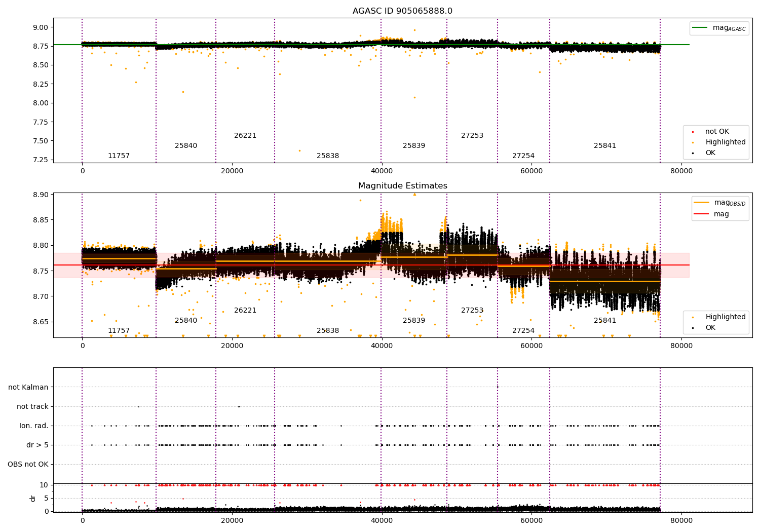Click OBSID label 25840 in Magnitude Estimates plot
Image resolution: width=760 pixels, height=532 pixels.
click(x=186, y=321)
